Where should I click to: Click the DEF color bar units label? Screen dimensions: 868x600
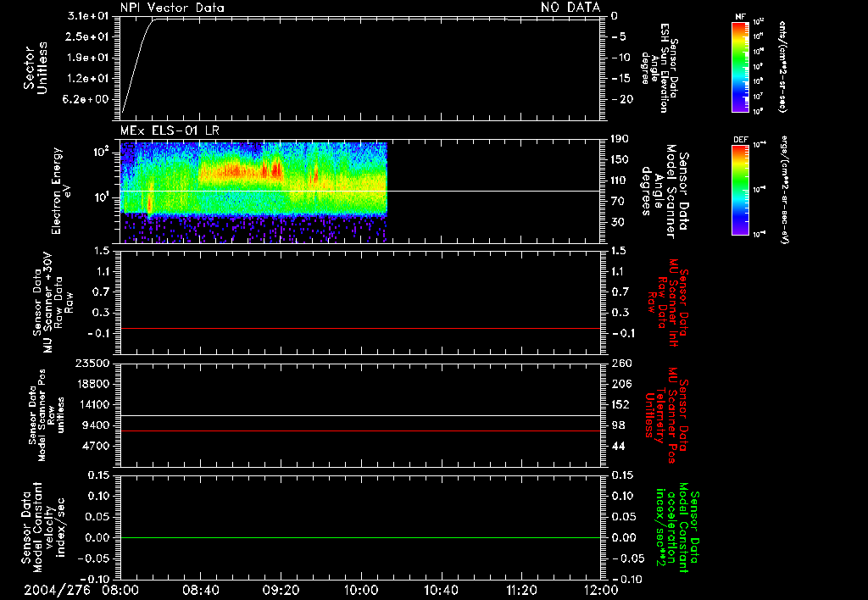pos(785,190)
